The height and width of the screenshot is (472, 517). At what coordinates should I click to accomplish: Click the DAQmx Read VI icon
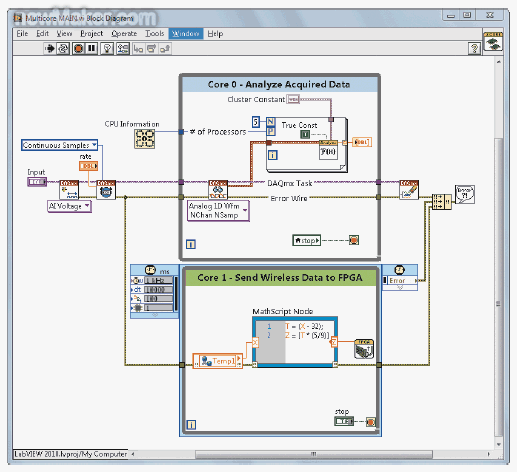(218, 190)
